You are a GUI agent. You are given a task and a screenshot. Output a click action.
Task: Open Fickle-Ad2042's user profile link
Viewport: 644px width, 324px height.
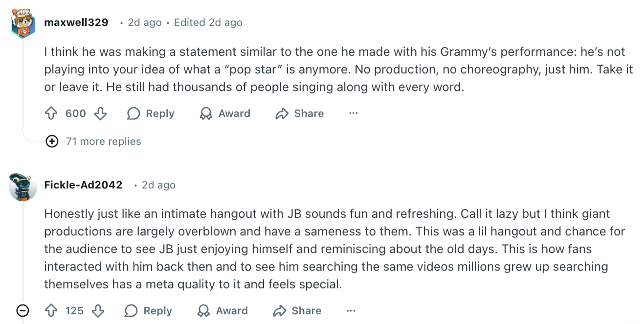[83, 185]
